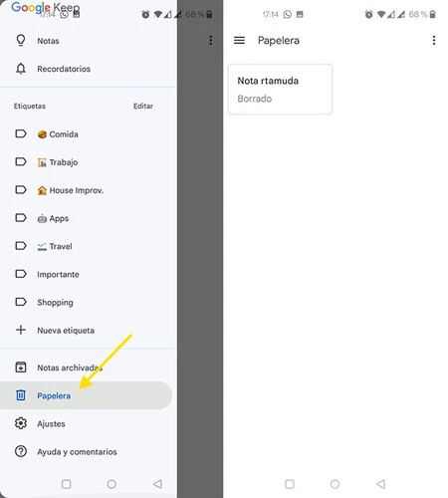Click WhatsApp notification icon in right status bar
Image resolution: width=448 pixels, height=498 pixels.
[288, 14]
